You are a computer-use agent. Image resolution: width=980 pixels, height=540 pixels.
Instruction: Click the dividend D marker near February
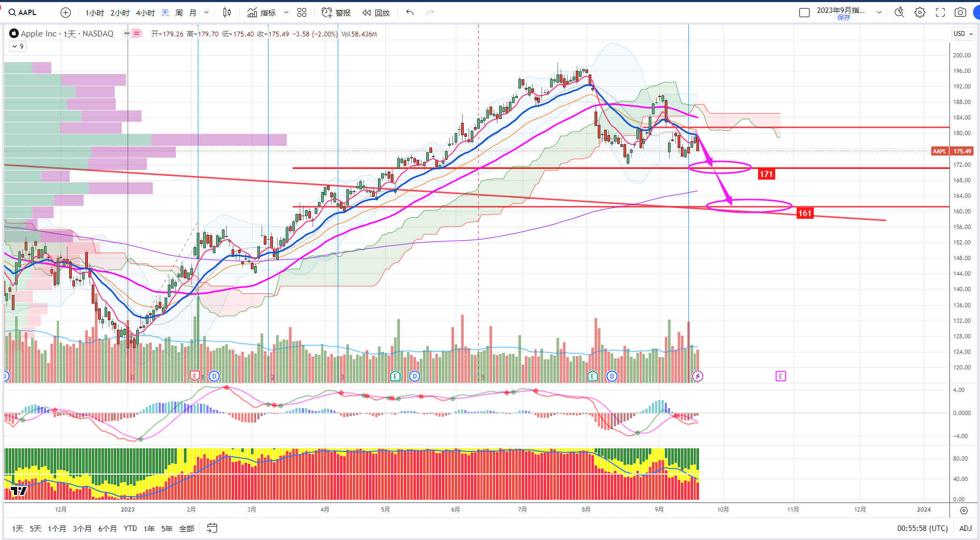coord(214,376)
